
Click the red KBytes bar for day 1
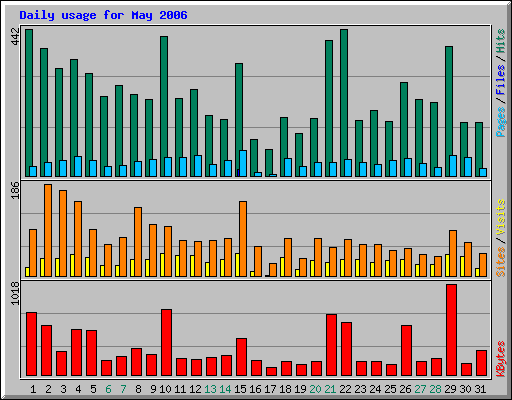point(31,344)
